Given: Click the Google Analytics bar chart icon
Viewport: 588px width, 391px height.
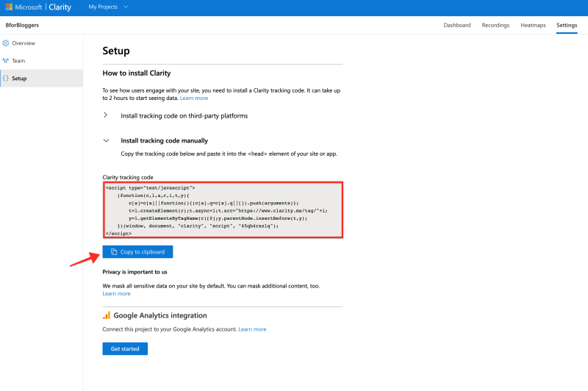Looking at the screenshot, I should tap(107, 315).
